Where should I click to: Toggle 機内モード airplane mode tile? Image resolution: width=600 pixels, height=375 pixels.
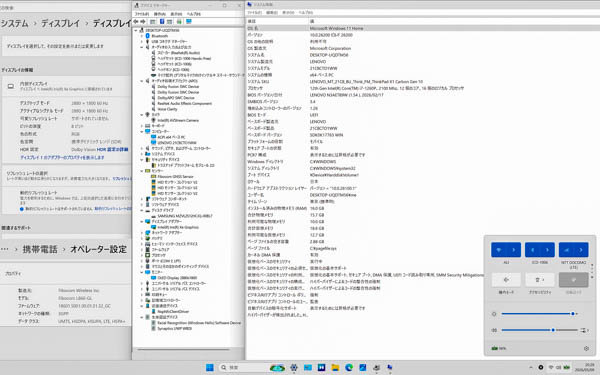506,280
